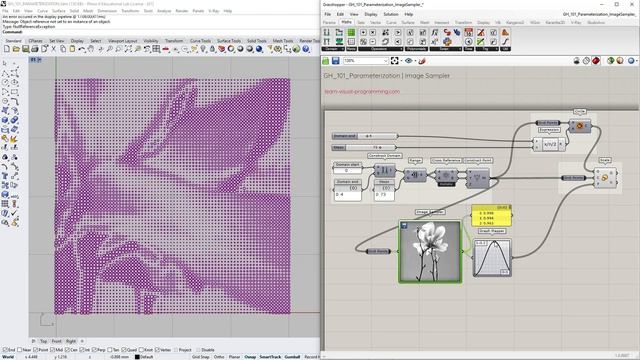
Task: Save the Rhino model using the save icon
Action: [25, 49]
